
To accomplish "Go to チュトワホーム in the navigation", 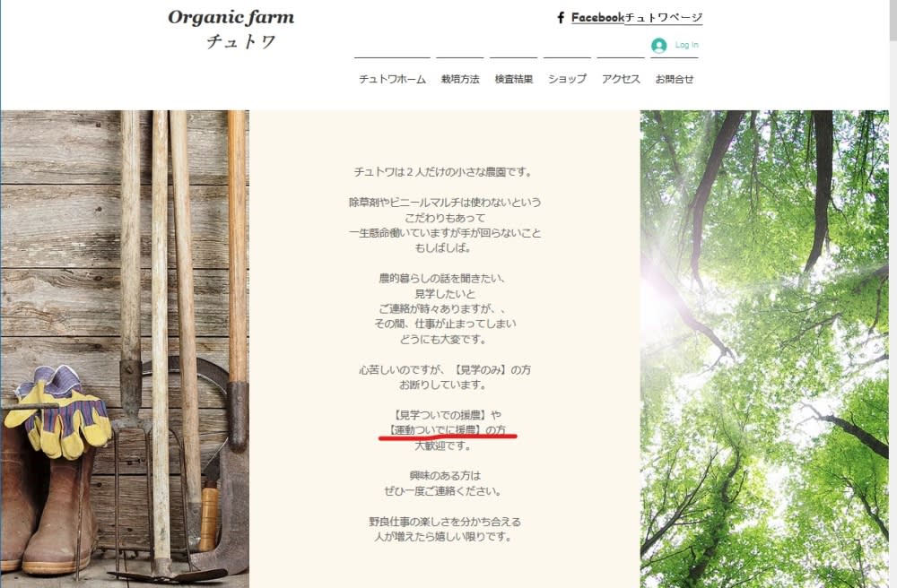I will coord(393,79).
